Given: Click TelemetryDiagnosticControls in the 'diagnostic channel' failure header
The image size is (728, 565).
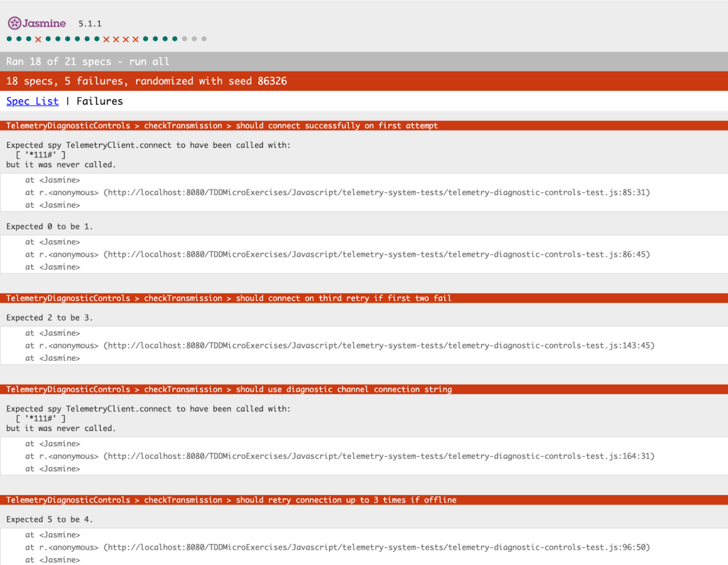Looking at the screenshot, I should pyautogui.click(x=68, y=389).
